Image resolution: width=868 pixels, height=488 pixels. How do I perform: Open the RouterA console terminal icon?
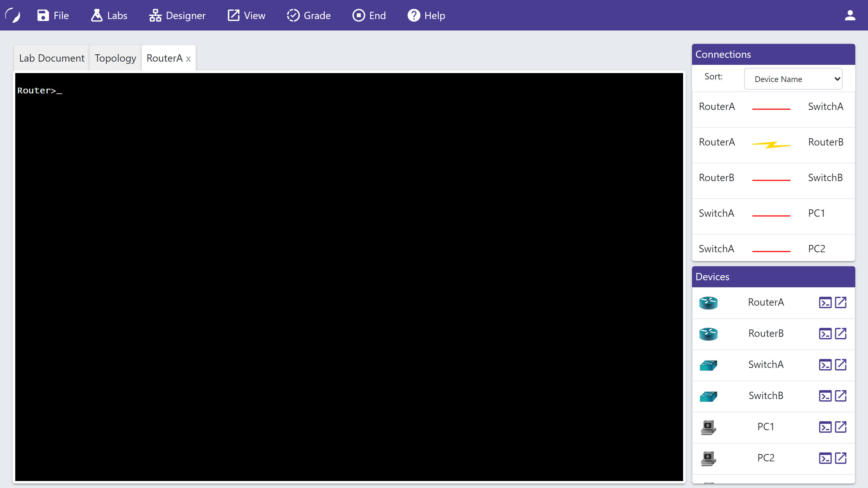[825, 302]
